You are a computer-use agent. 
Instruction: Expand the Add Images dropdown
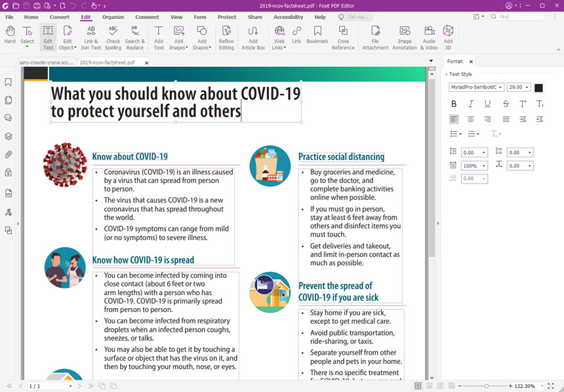coord(187,48)
